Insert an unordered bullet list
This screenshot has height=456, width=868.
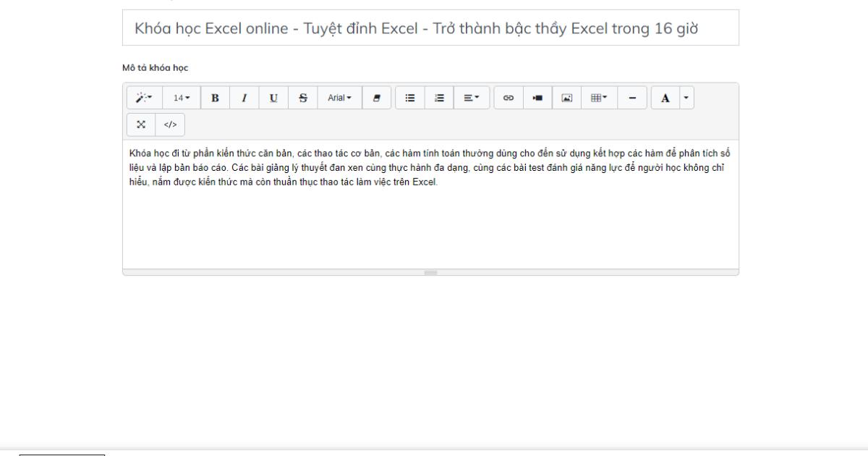pos(409,97)
